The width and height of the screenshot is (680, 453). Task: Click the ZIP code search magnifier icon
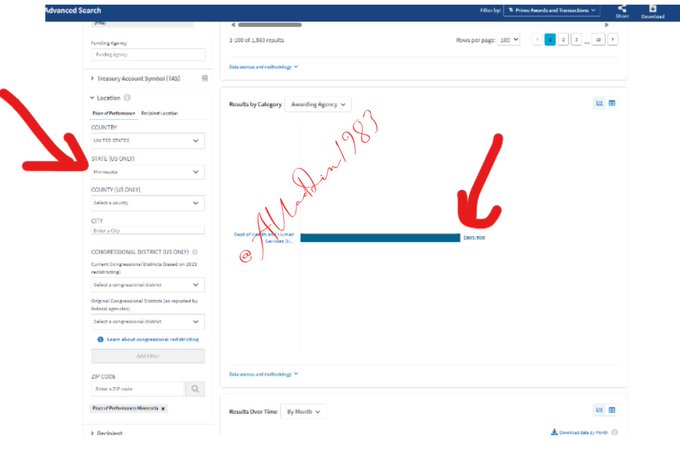pyautogui.click(x=195, y=388)
